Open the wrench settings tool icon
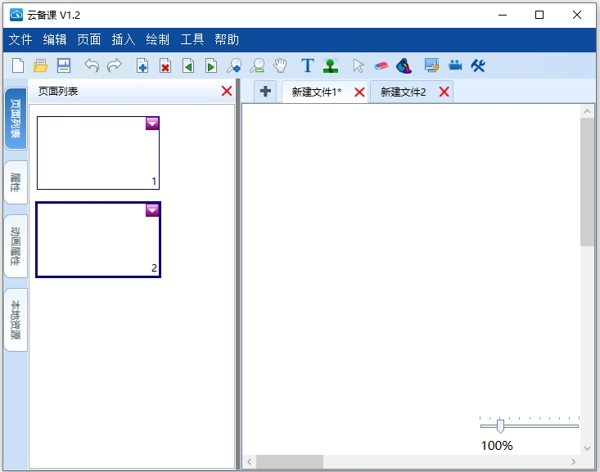600x472 pixels. (x=478, y=66)
